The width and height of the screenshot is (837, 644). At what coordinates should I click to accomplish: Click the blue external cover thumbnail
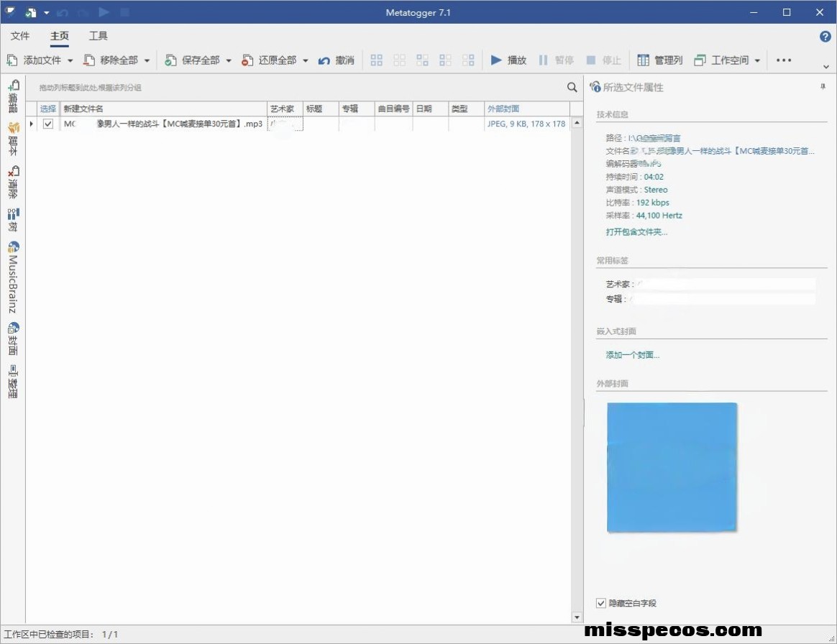click(x=672, y=467)
